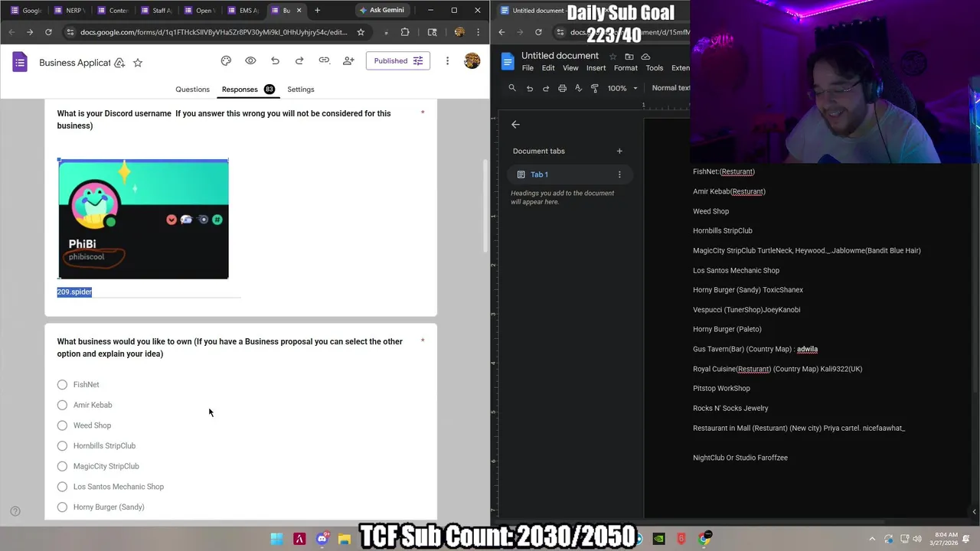Open the File menu in Docs
This screenshot has height=551, width=980.
(x=528, y=68)
